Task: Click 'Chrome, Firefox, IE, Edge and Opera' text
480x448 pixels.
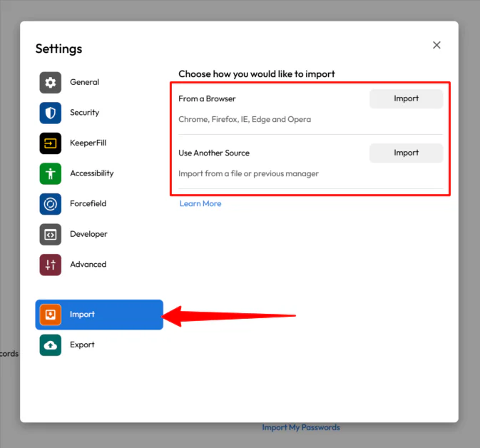Action: click(245, 119)
